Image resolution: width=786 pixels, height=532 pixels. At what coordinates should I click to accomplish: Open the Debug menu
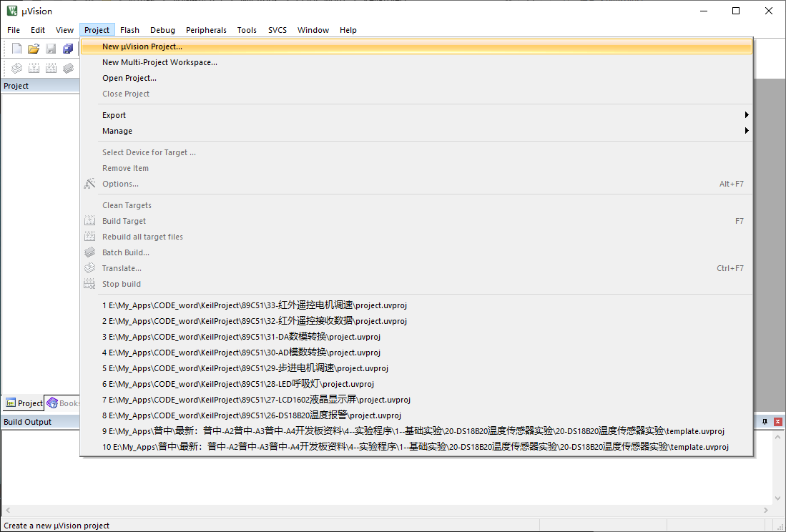163,30
